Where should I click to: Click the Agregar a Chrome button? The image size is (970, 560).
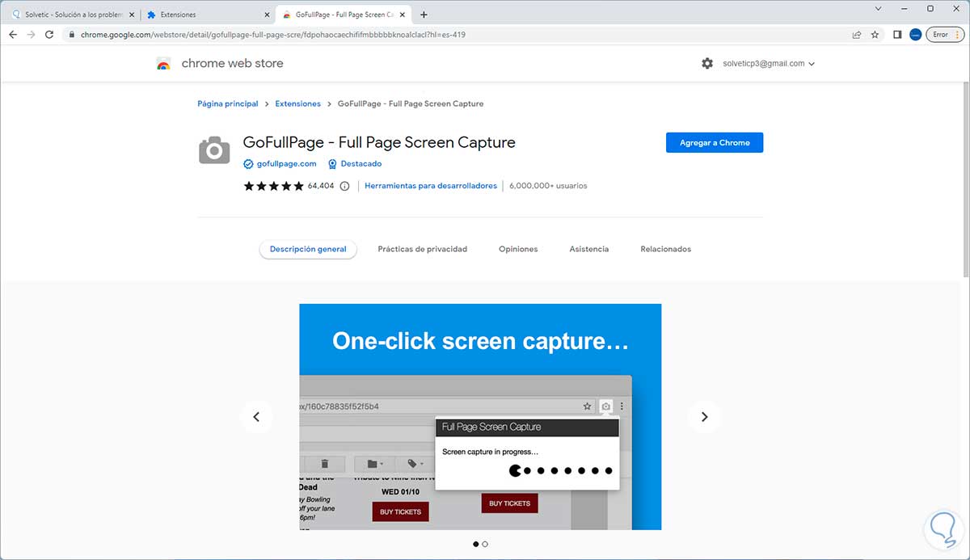[715, 142]
